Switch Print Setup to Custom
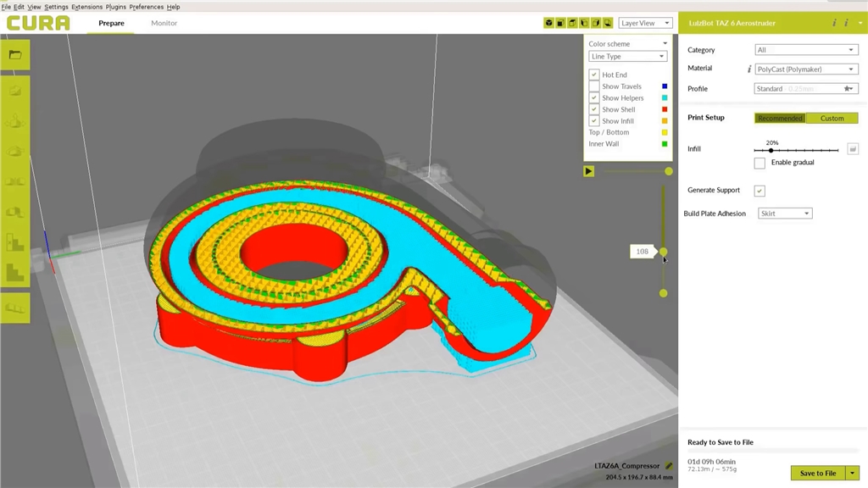The image size is (868, 488). (832, 119)
